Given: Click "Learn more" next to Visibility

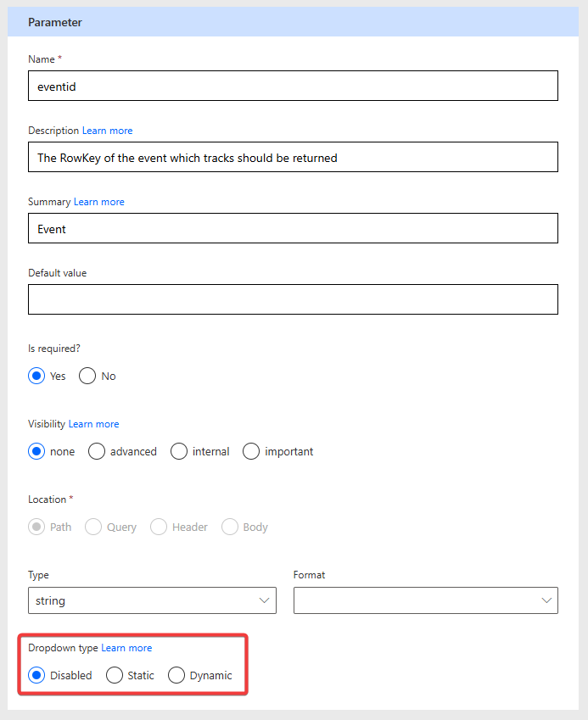Looking at the screenshot, I should tap(93, 423).
